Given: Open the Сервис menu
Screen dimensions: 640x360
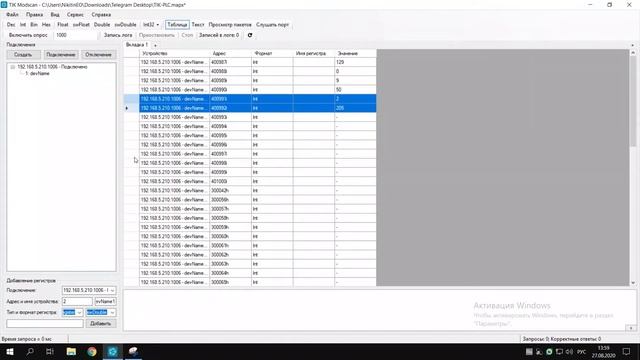Looking at the screenshot, I should pyautogui.click(x=75, y=14).
